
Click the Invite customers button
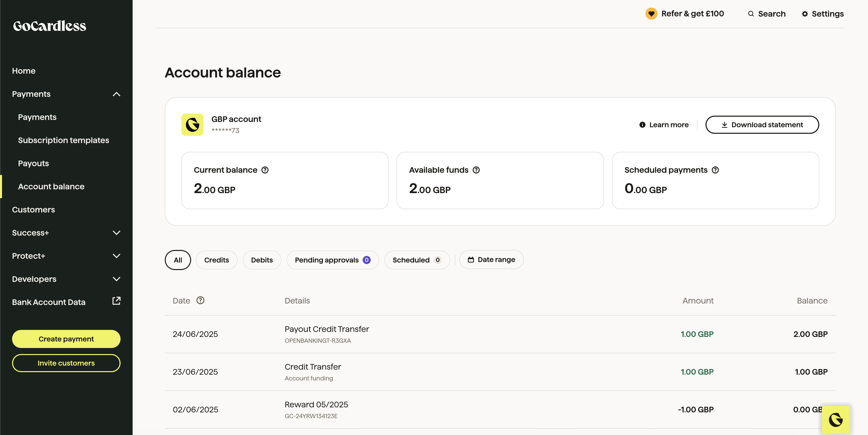66,363
